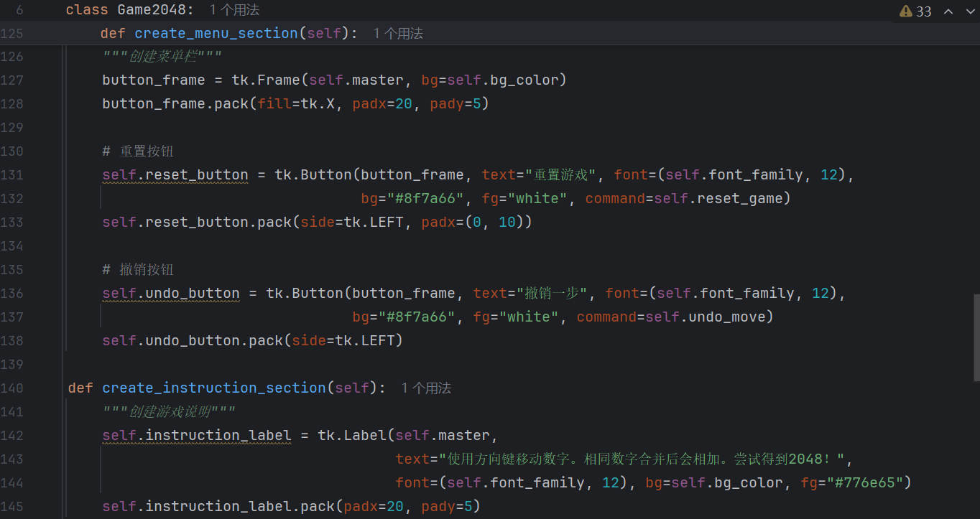Click underlined self.instruction_label on line 142
Screen dimensions: 980x519
point(196,435)
